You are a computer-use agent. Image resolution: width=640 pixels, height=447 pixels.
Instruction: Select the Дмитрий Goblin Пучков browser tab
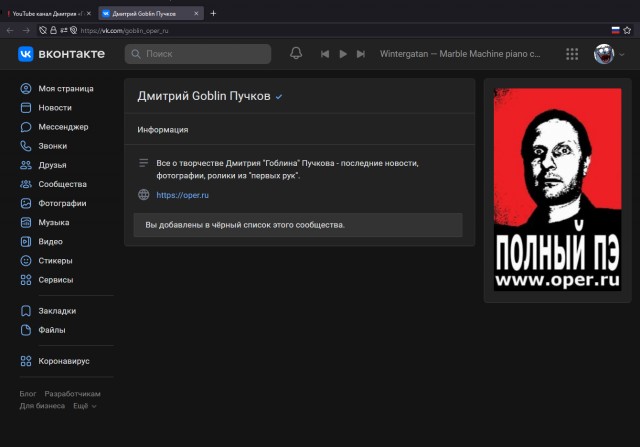point(149,13)
